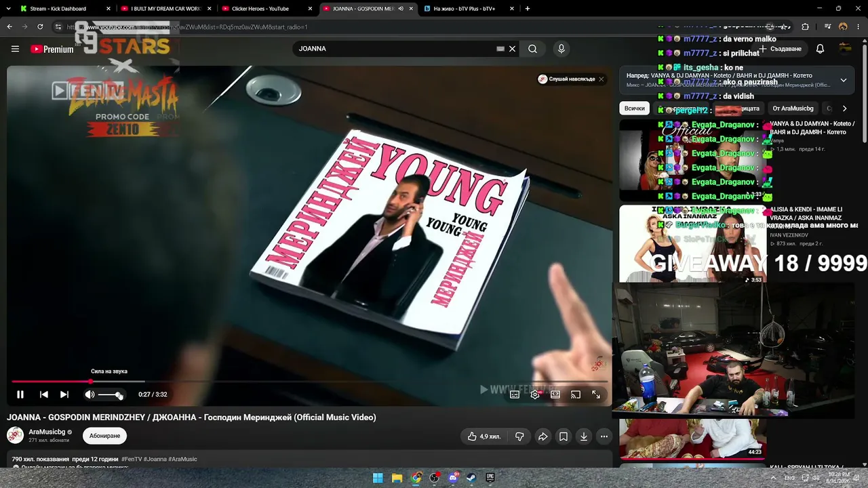
Task: Select the От AraMusicbg filter chip
Action: 793,108
